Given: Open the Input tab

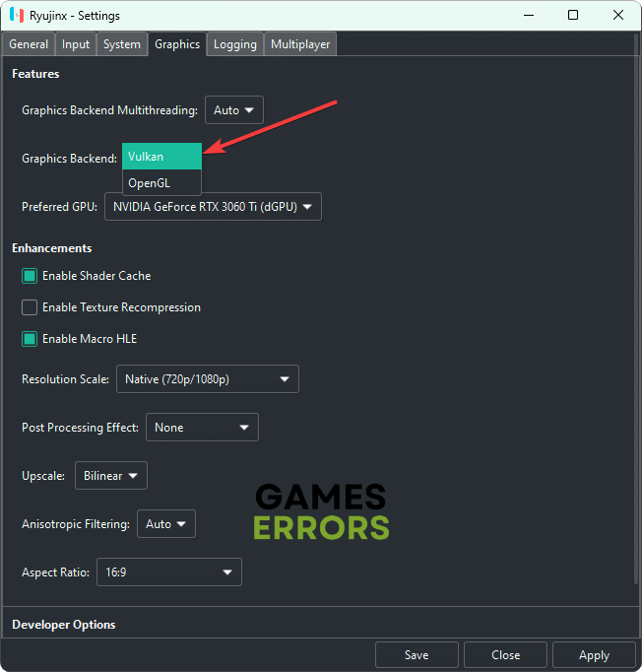Looking at the screenshot, I should point(76,44).
